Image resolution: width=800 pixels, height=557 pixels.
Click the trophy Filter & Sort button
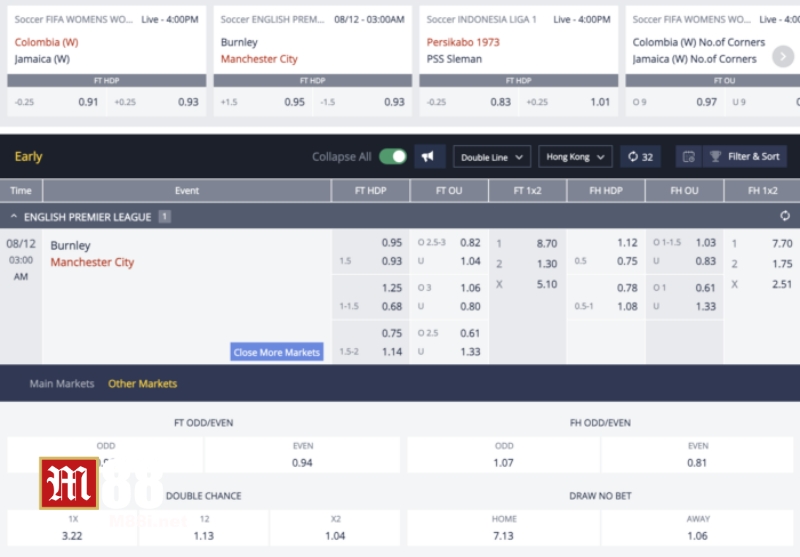click(745, 157)
